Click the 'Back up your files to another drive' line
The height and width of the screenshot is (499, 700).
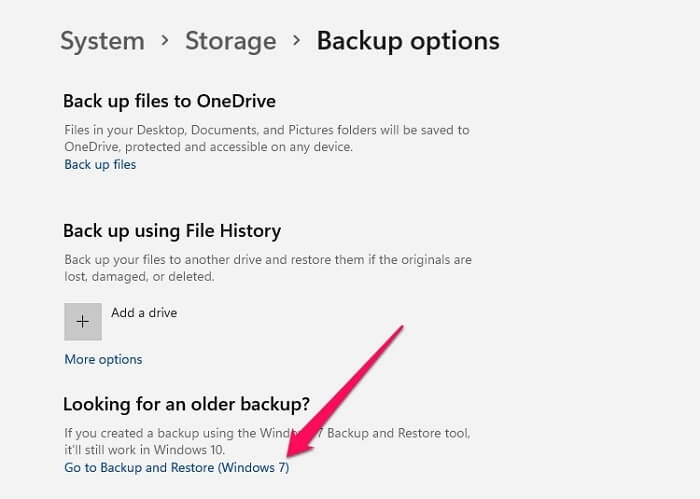pos(268,260)
